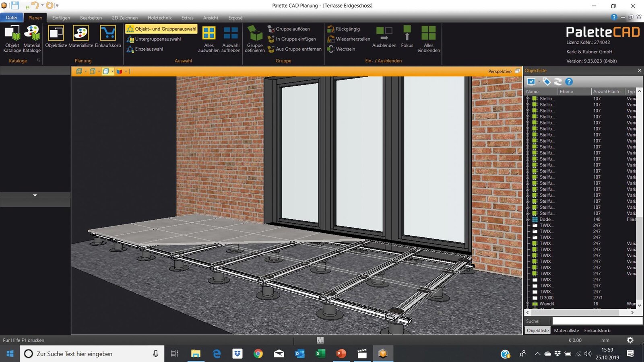Expand the Wand4 tree node
644x362 pixels.
528,304
